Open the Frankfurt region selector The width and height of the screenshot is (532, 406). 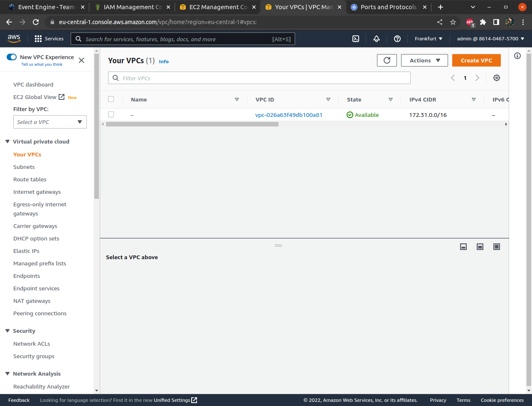tap(429, 39)
